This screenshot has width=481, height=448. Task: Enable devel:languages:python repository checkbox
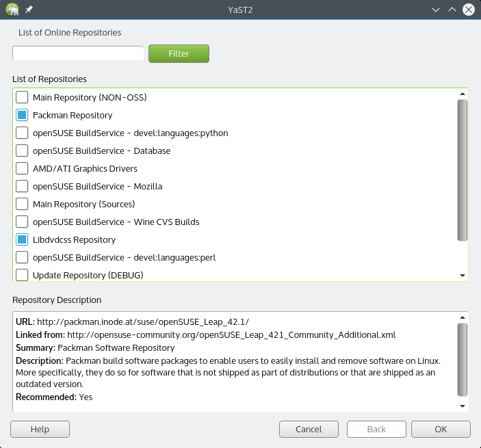tap(22, 133)
